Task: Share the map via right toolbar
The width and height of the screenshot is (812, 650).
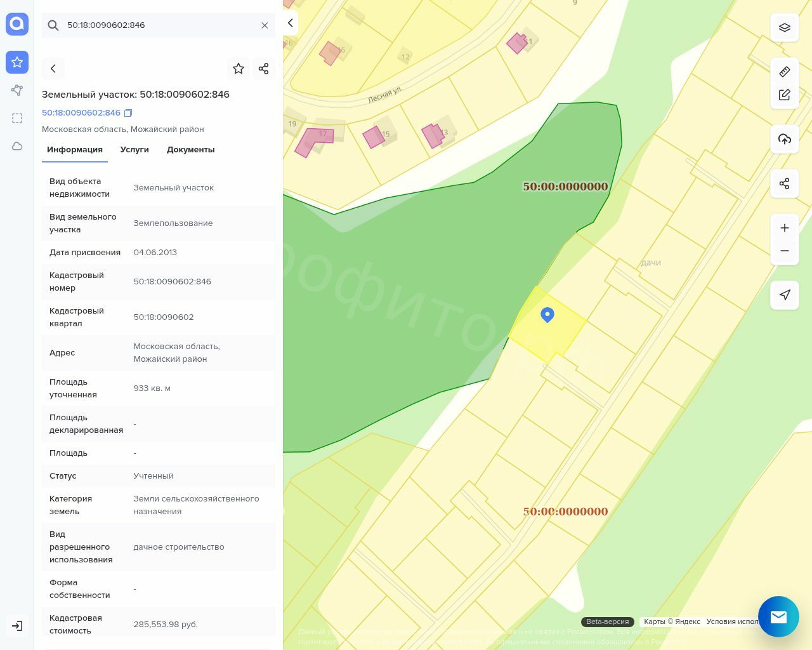Action: (785, 183)
